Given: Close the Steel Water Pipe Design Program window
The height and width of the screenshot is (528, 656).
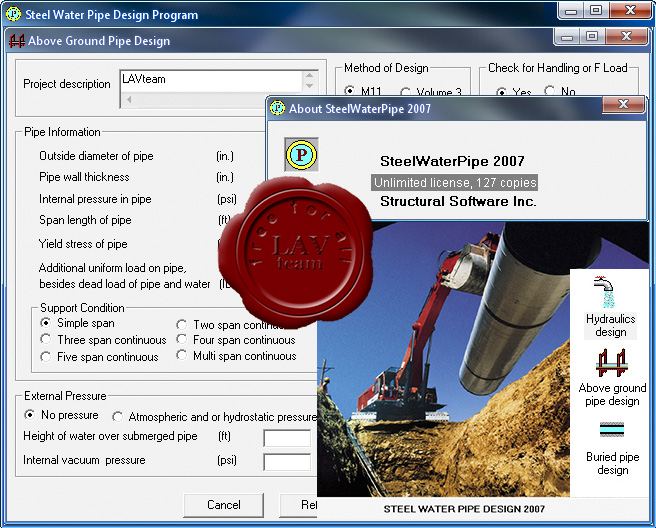Looking at the screenshot, I should pyautogui.click(x=630, y=10).
